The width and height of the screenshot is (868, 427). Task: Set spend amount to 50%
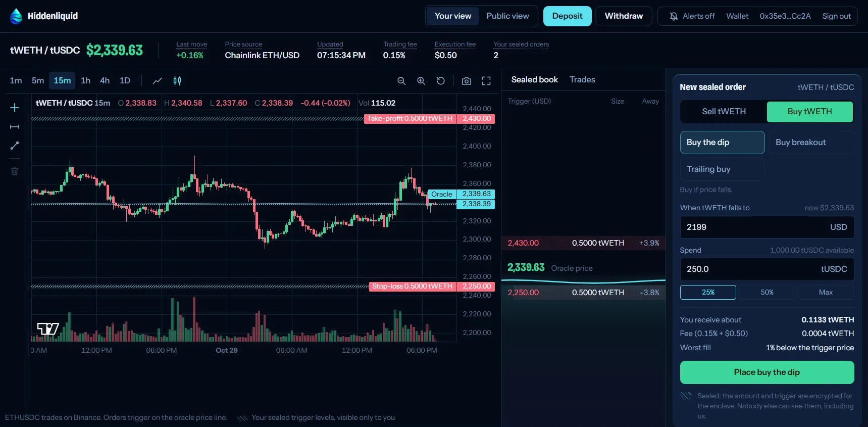point(767,293)
